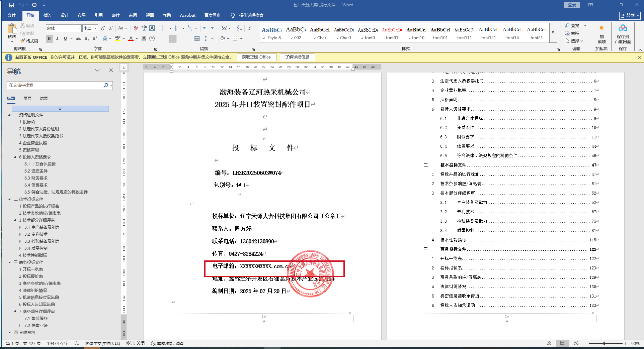644x349 pixels.
Task: Click the zoom slider in the status bar
Action: coord(605,343)
